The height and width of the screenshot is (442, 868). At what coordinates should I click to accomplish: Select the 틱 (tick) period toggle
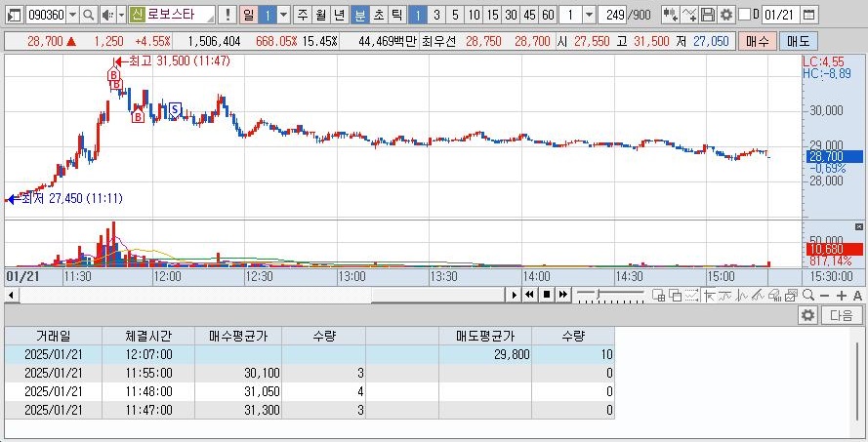397,15
